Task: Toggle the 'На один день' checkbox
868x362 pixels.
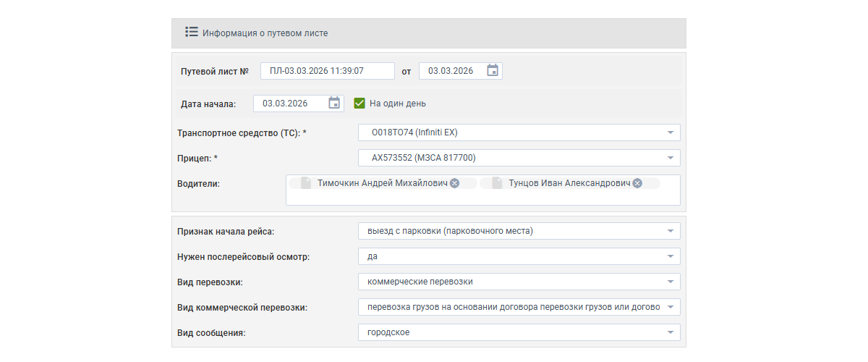Action: click(x=359, y=104)
